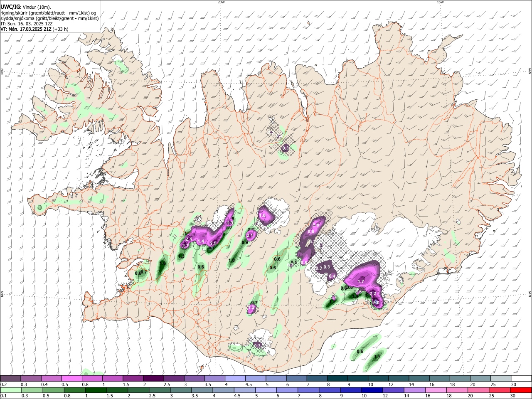
Task: Select upper legend gray-teal swatch starting at 18
Action: tap(459, 378)
